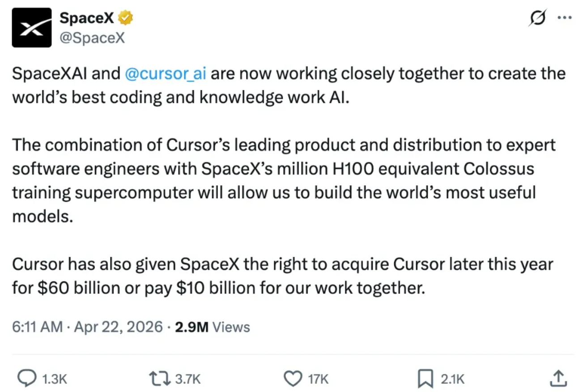The width and height of the screenshot is (583, 392).
Task: Toggle the bookmark icon
Action: pos(425,379)
